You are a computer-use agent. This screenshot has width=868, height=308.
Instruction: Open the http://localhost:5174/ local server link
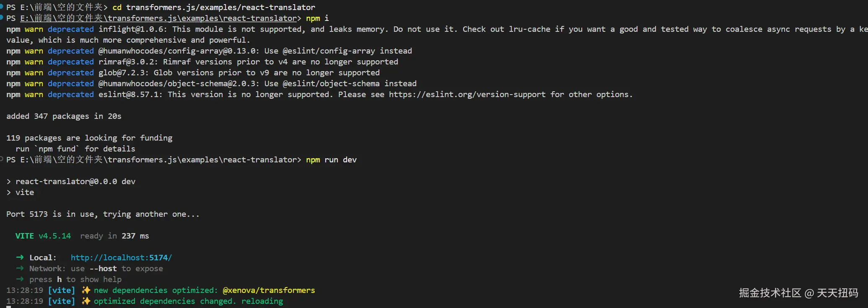click(121, 258)
